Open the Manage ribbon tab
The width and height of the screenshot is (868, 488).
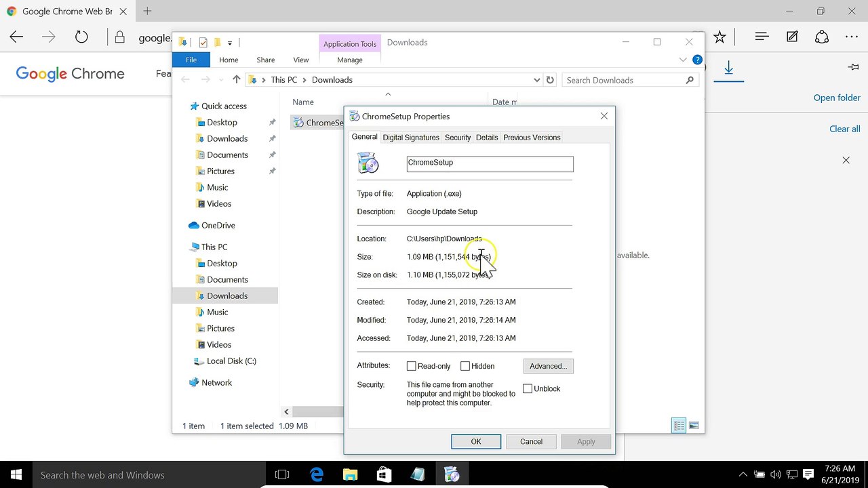coord(350,60)
